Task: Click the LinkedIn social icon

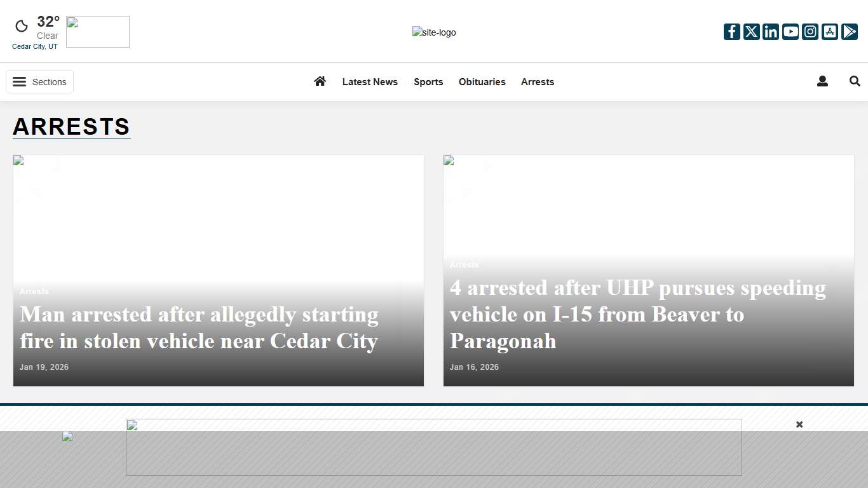Action: [x=770, y=31]
